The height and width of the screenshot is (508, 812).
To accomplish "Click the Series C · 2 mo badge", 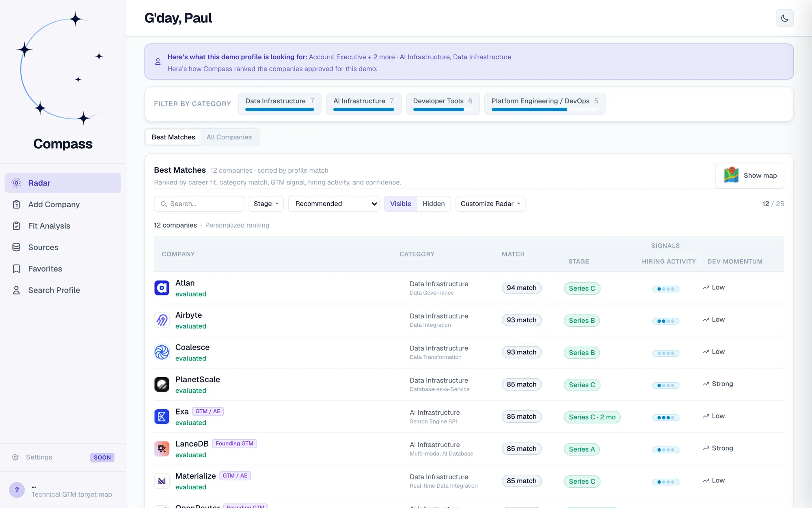I will click(592, 417).
